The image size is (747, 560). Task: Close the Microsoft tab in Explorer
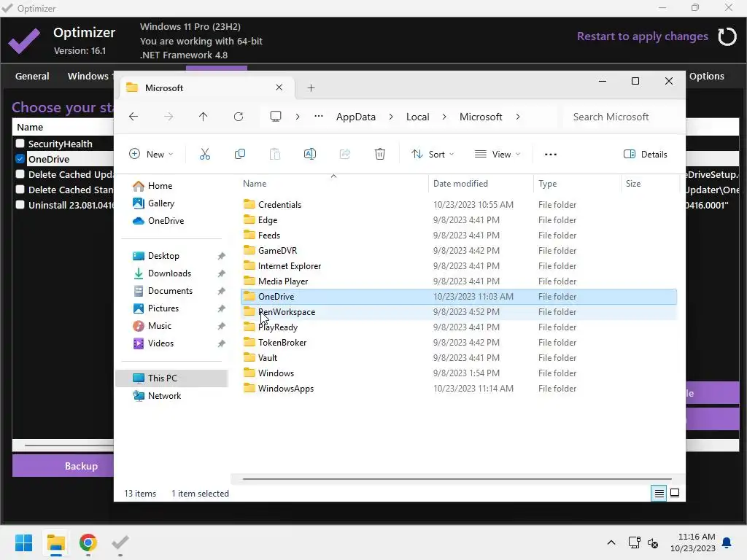tap(279, 87)
